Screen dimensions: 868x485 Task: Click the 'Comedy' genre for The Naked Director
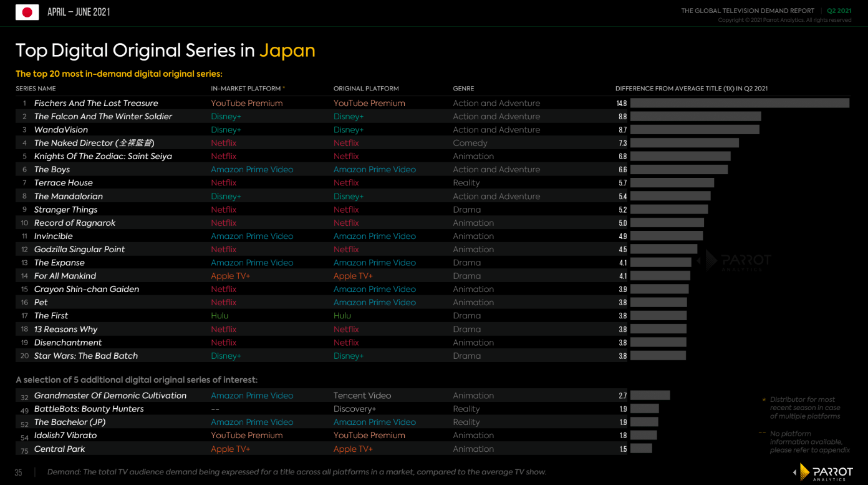[470, 143]
